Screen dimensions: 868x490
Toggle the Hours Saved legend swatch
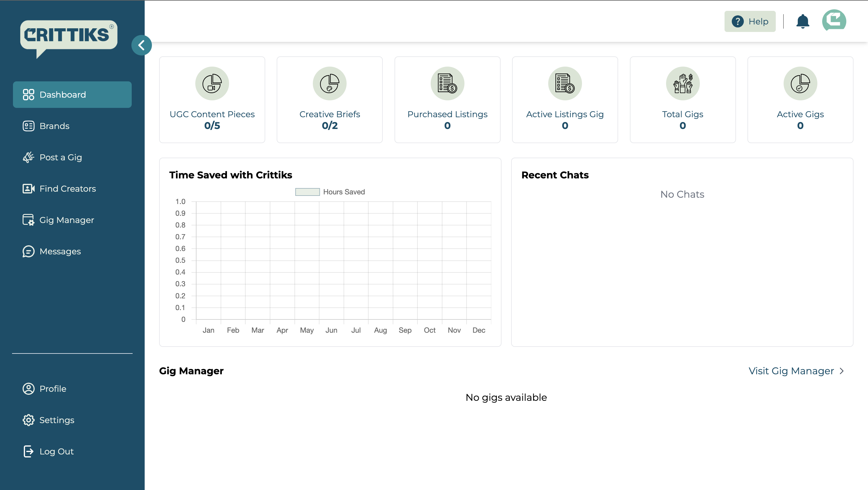click(307, 192)
